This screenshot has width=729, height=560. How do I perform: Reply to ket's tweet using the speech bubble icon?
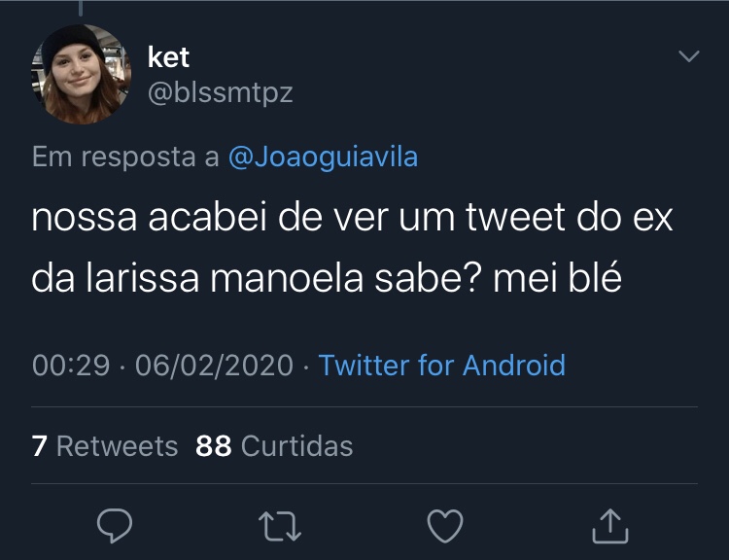coord(115,526)
